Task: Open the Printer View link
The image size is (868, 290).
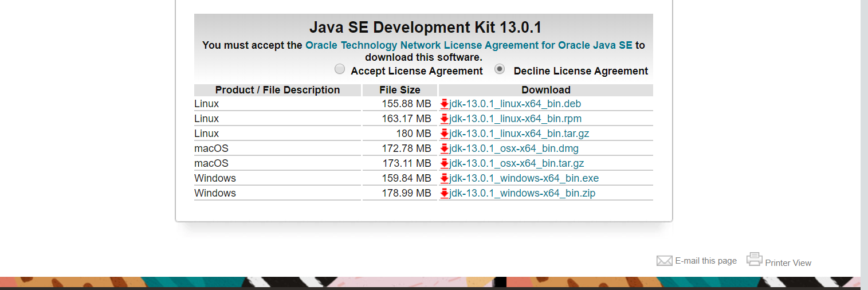Action: point(788,262)
